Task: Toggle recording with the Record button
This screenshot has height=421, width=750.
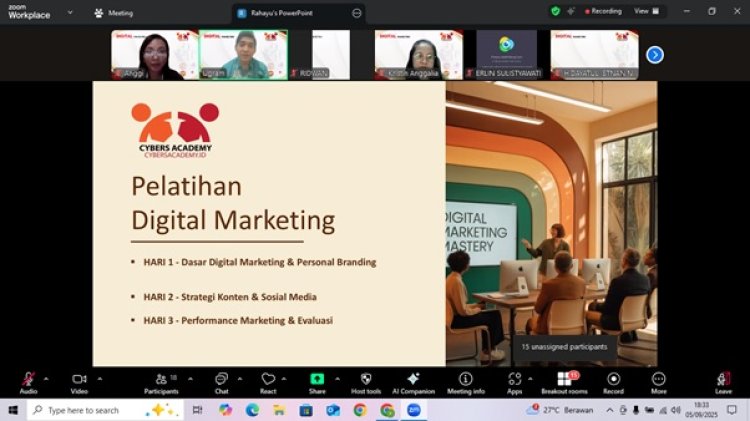Action: point(613,381)
